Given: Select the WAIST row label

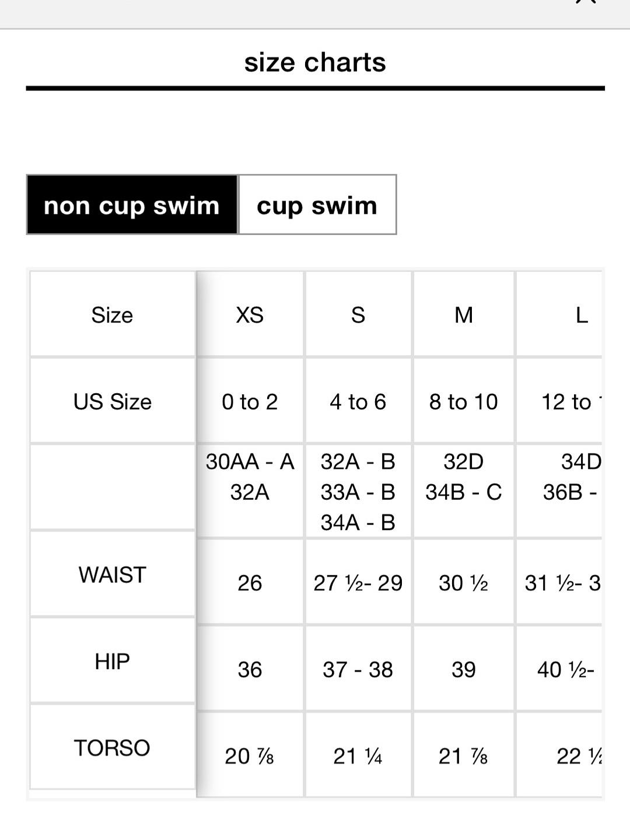Looking at the screenshot, I should click(113, 575).
